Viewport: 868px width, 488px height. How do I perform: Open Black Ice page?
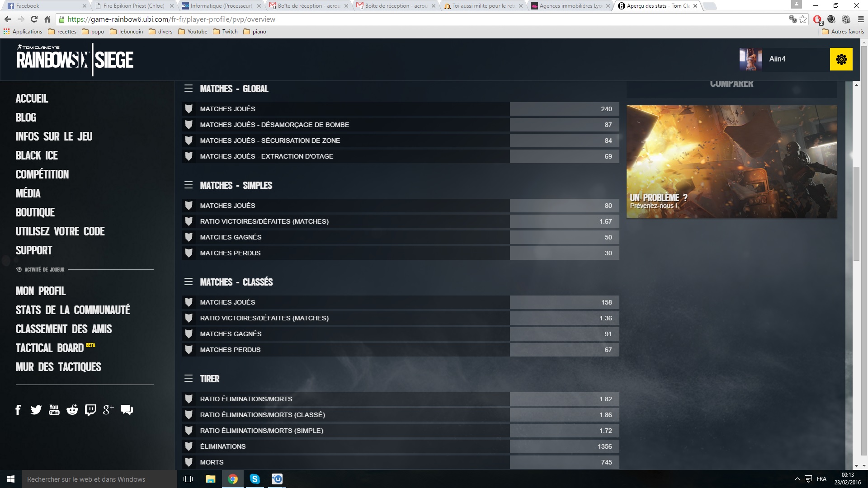coord(37,155)
